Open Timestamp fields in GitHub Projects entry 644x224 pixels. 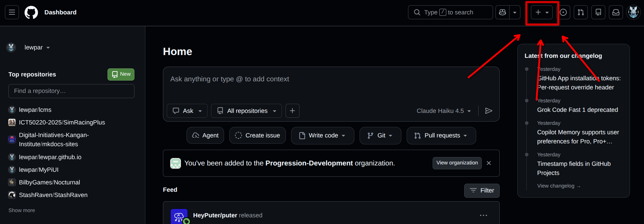[x=574, y=168]
